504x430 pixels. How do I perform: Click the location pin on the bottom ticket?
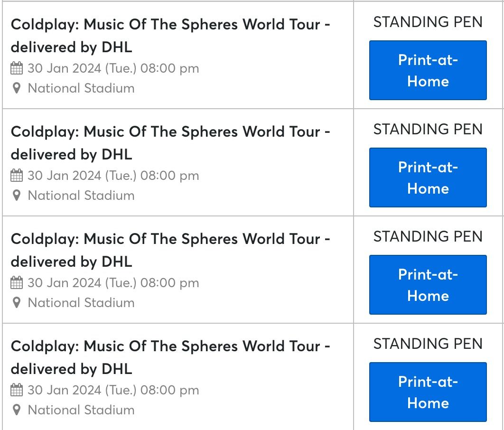pyautogui.click(x=16, y=410)
